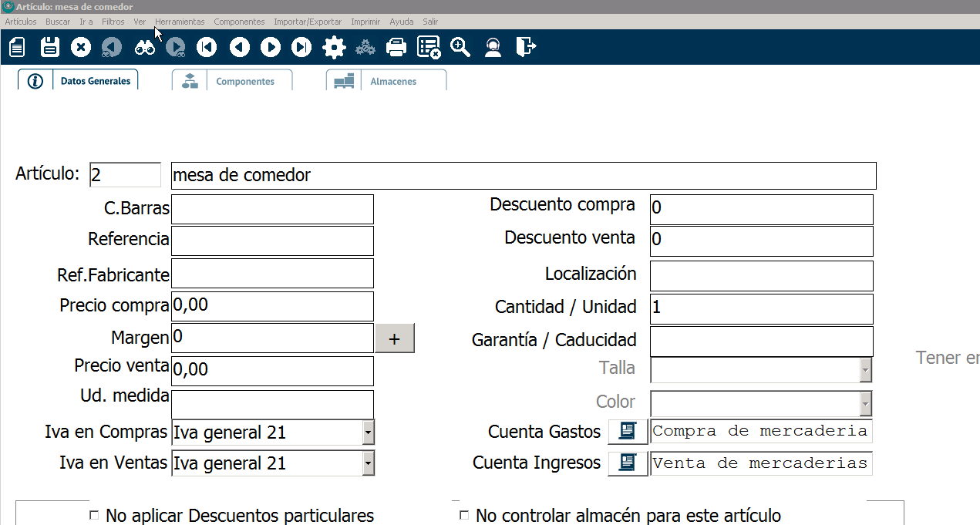Enable No aplicar Descuentos particulares checkbox
The width and height of the screenshot is (980, 525).
point(95,516)
